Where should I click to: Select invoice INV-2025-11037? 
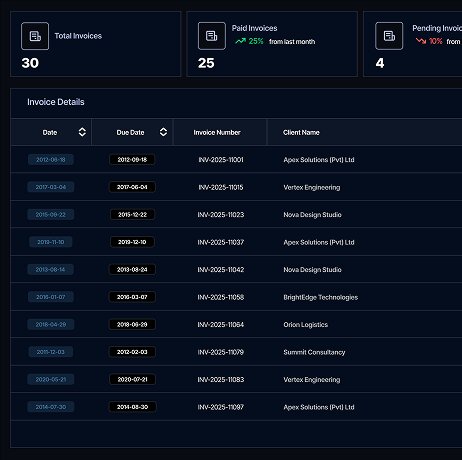tap(221, 242)
